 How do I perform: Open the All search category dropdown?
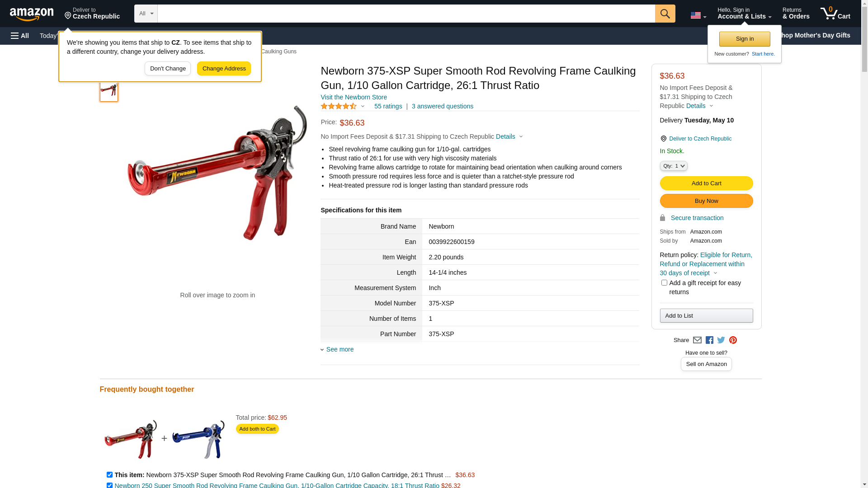pos(146,14)
